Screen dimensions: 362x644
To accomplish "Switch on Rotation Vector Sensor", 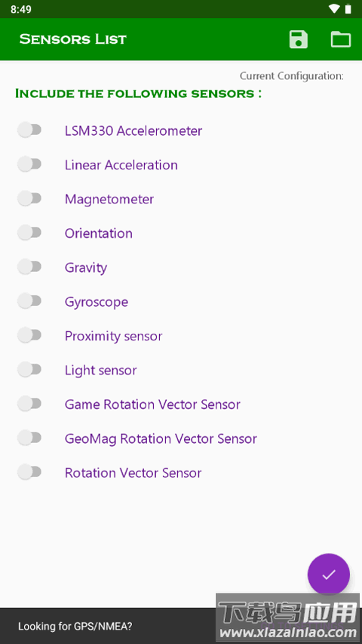I will pos(29,472).
